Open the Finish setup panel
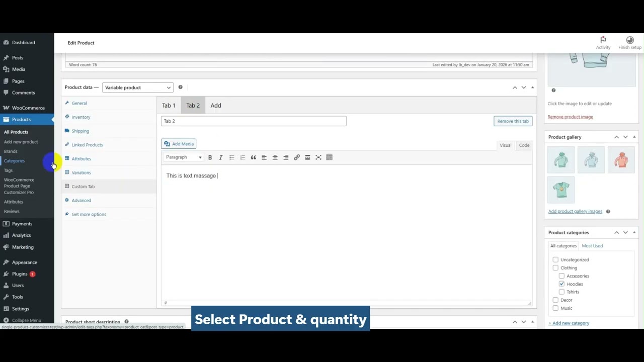This screenshot has width=644, height=362. pos(630,43)
